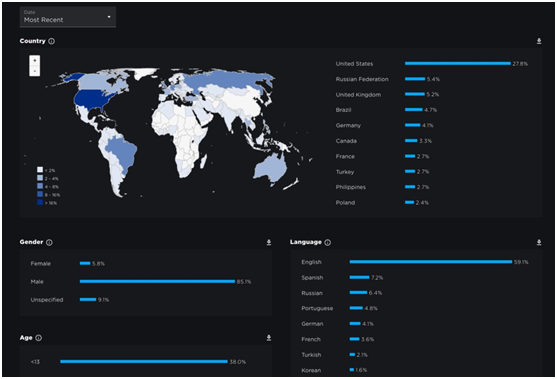Click the info icon beside Language

(x=328, y=242)
